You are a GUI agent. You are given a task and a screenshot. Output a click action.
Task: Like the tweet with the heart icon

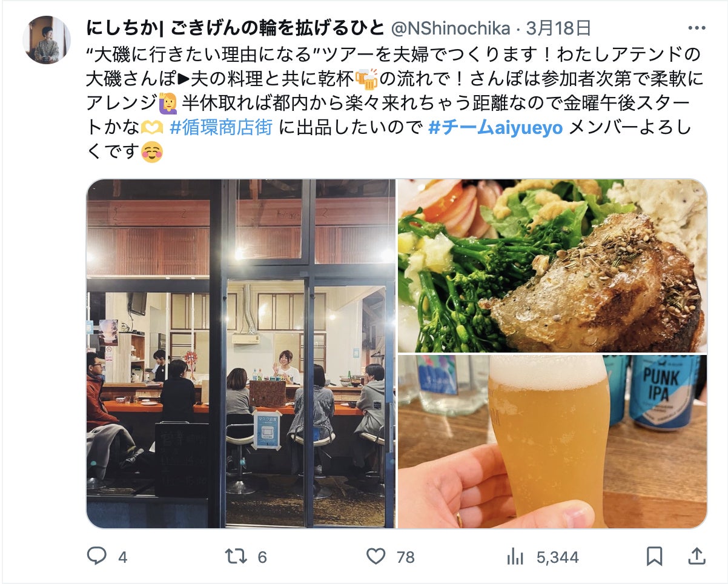376,556
